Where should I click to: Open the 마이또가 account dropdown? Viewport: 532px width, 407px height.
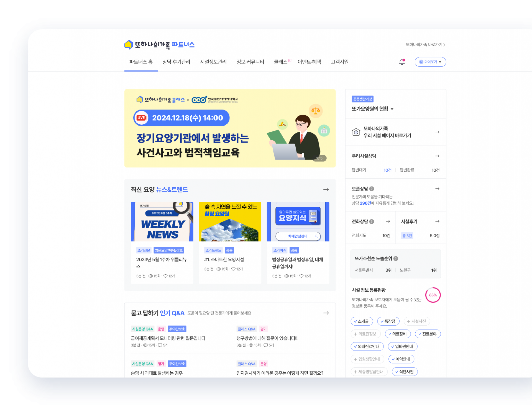point(430,62)
